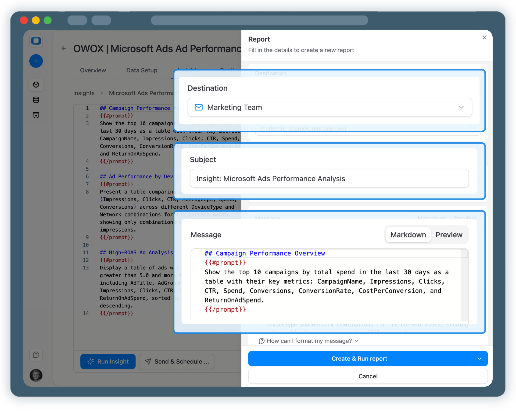516x420 pixels.
Task: Switch the message editor to Preview mode
Action: pyautogui.click(x=449, y=234)
